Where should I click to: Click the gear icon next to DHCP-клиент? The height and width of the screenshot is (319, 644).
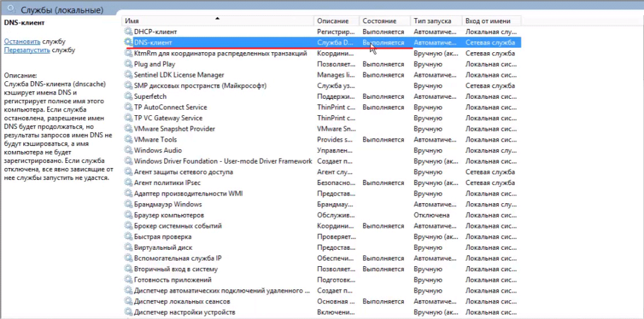pos(129,31)
